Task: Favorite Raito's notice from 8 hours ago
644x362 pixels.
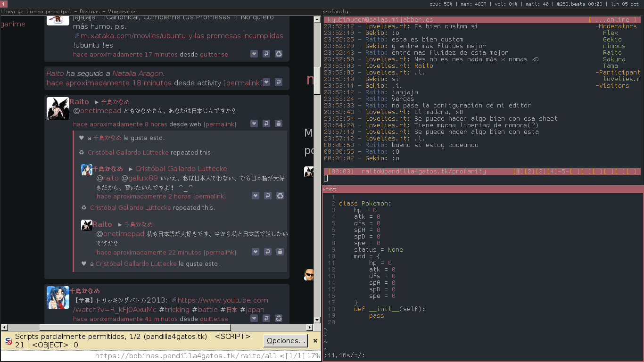Action: point(254,123)
